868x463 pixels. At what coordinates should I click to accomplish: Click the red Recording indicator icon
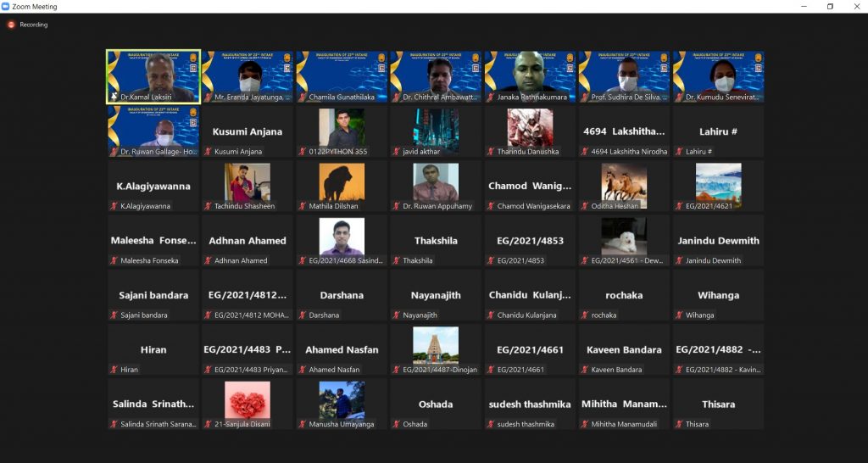coord(11,25)
